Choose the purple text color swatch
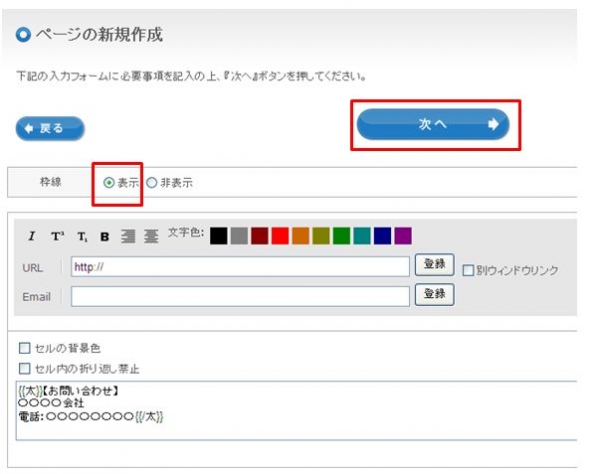599x474 pixels. (403, 236)
